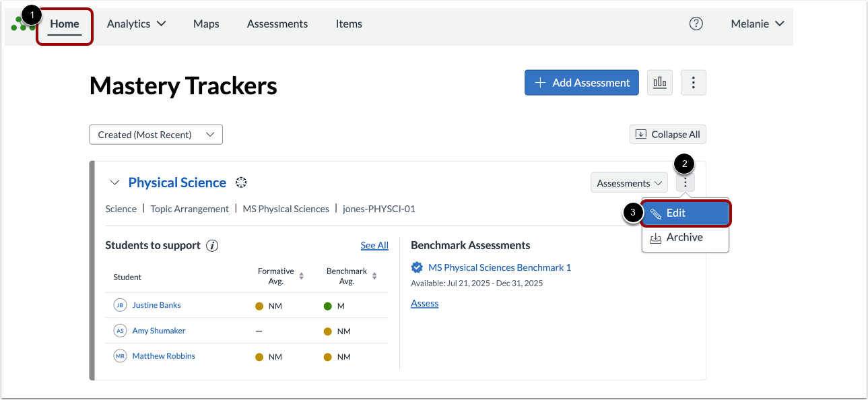Click the info icon next to Students to support
This screenshot has height=400, width=868.
(212, 245)
